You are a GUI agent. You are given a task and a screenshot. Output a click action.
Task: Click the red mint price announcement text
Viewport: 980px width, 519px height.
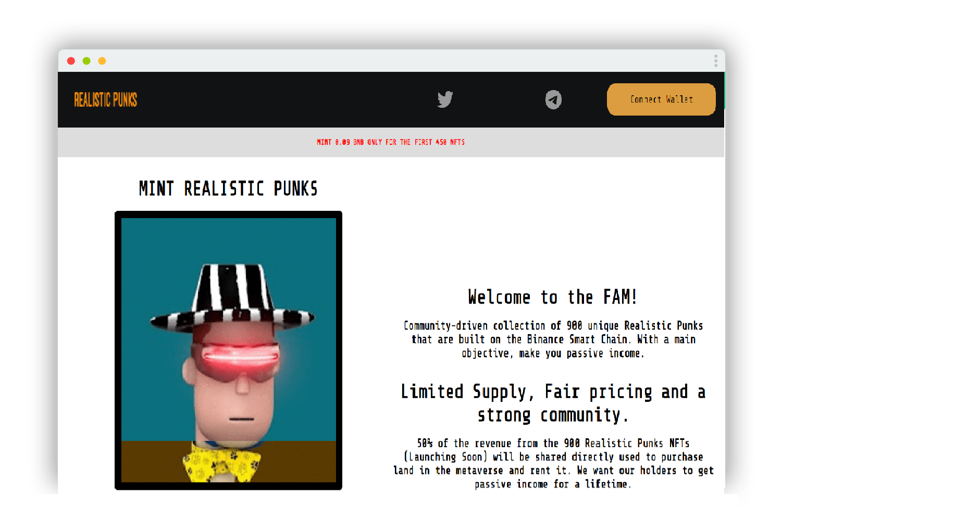point(391,142)
